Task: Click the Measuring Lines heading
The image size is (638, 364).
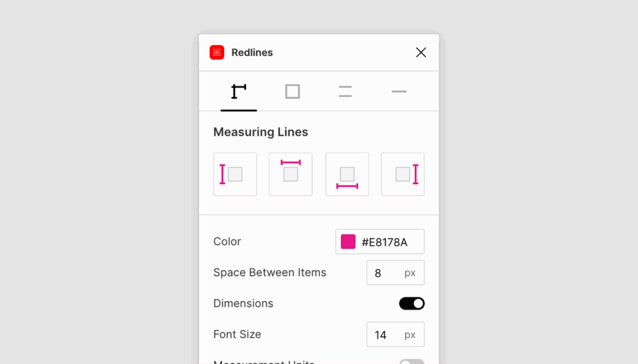Action: pos(261,132)
